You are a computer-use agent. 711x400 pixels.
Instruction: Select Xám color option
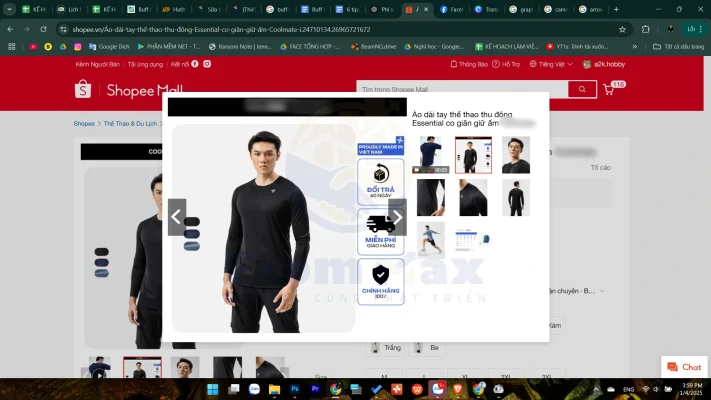click(x=556, y=325)
